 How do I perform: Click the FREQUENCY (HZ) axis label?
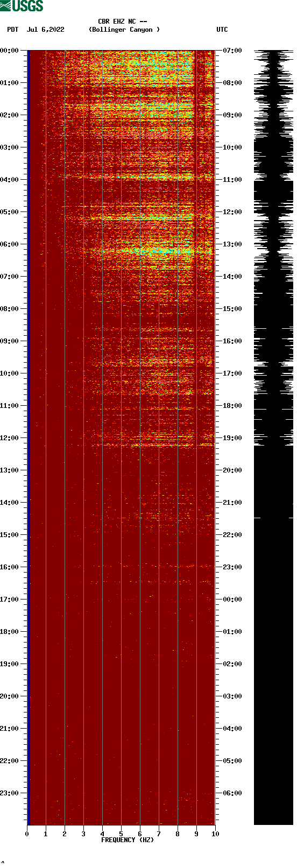[128, 840]
